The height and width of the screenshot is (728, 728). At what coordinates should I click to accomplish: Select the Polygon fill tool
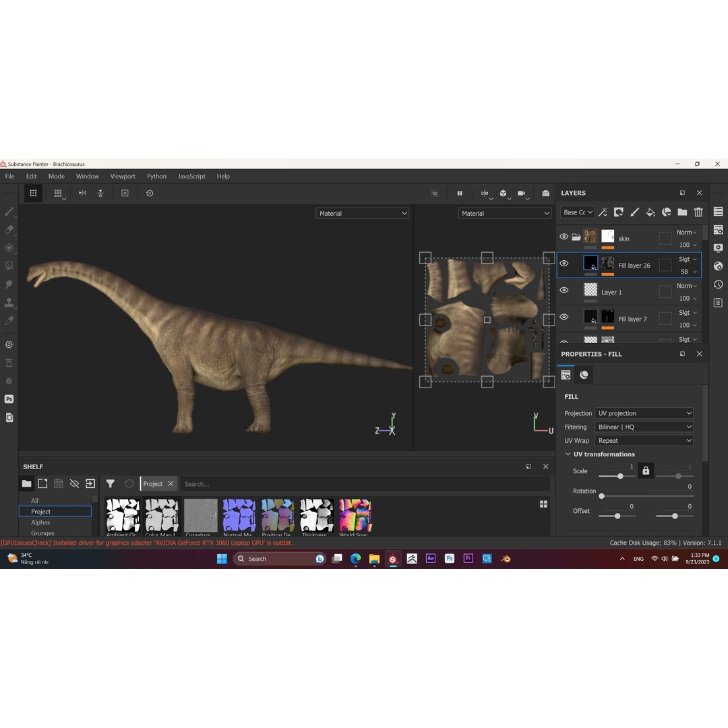tap(9, 266)
